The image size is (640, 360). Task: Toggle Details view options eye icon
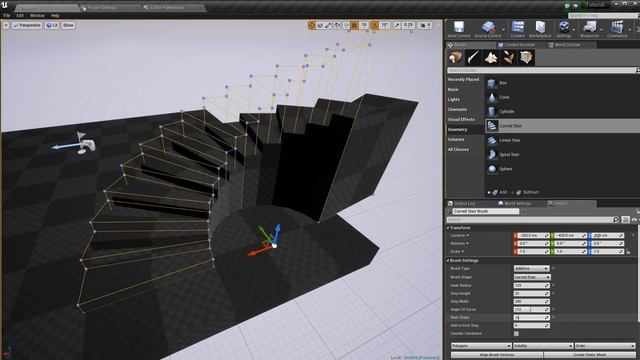[x=634, y=220]
